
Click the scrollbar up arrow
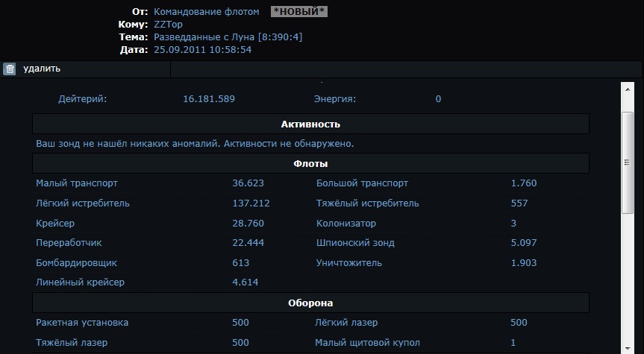pyautogui.click(x=627, y=89)
